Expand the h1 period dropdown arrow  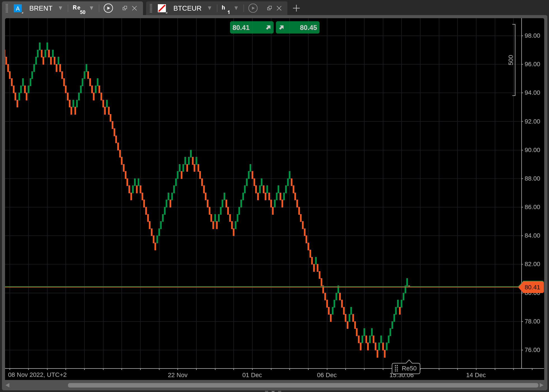[236, 8]
